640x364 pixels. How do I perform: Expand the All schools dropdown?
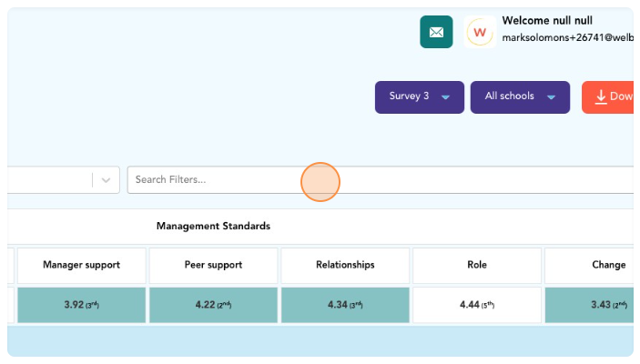coord(520,97)
